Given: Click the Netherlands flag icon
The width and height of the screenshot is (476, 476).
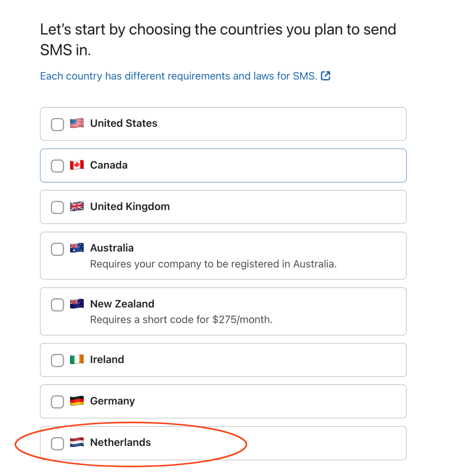Looking at the screenshot, I should coord(77,442).
